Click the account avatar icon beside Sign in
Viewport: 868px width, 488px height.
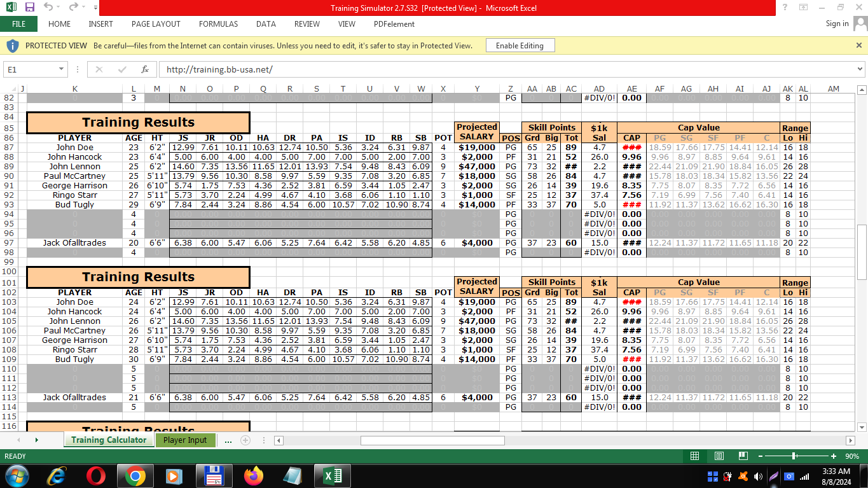[x=860, y=24]
